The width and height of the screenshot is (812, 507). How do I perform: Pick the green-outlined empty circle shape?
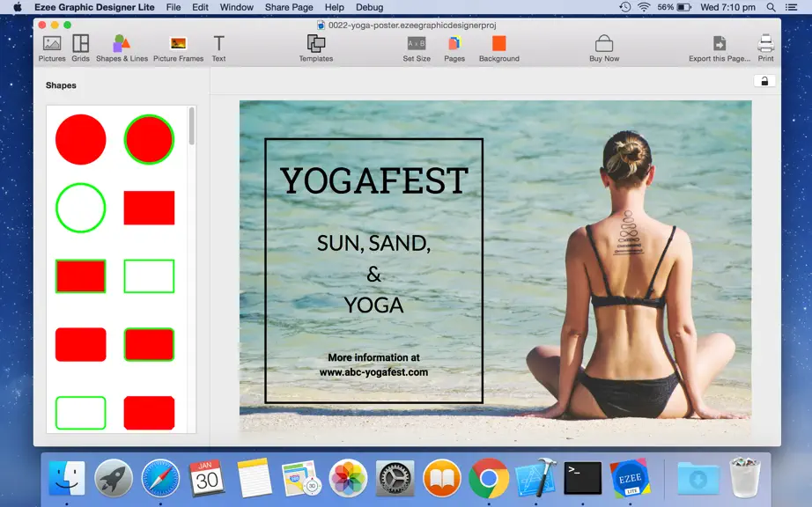point(81,208)
